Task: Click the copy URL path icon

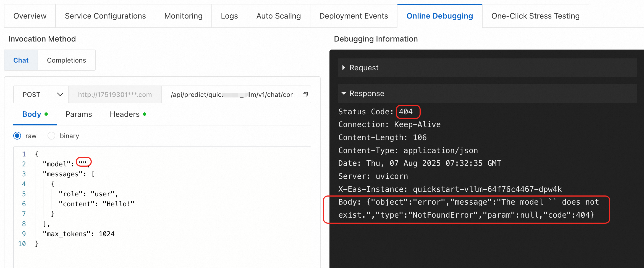Action: pyautogui.click(x=305, y=95)
